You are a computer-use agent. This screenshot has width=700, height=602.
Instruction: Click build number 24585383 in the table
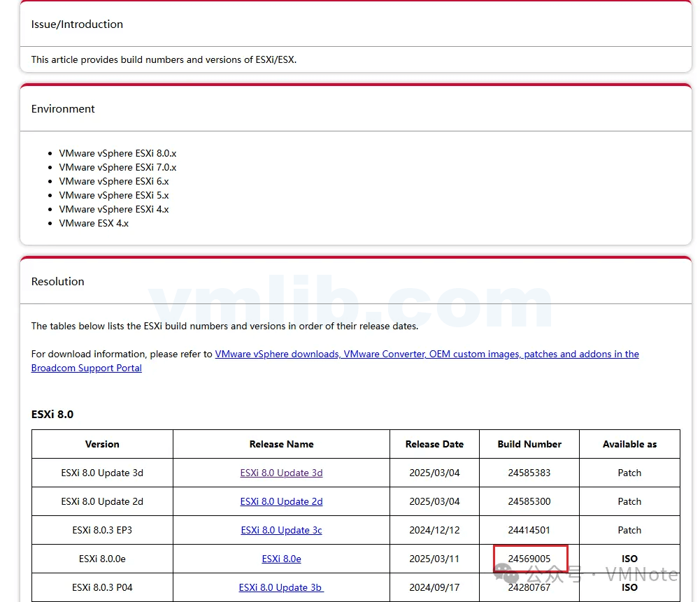tap(529, 473)
